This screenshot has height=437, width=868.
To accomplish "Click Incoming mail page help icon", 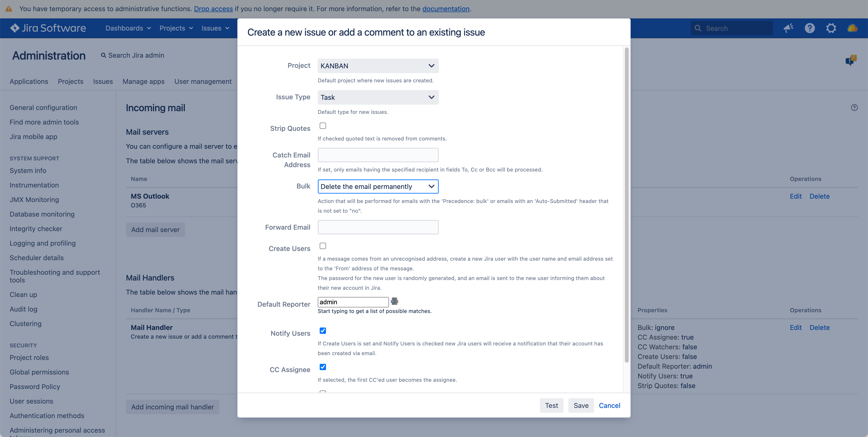I will (x=854, y=108).
